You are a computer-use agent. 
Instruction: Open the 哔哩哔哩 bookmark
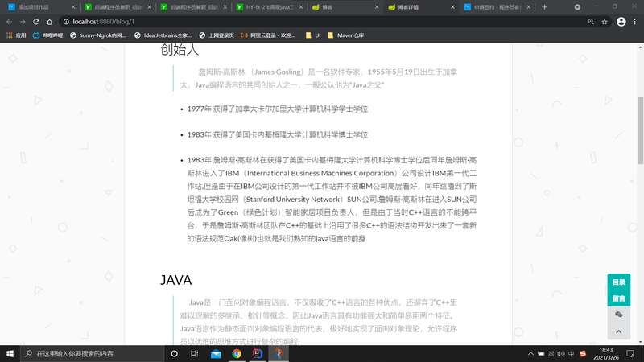[47, 35]
